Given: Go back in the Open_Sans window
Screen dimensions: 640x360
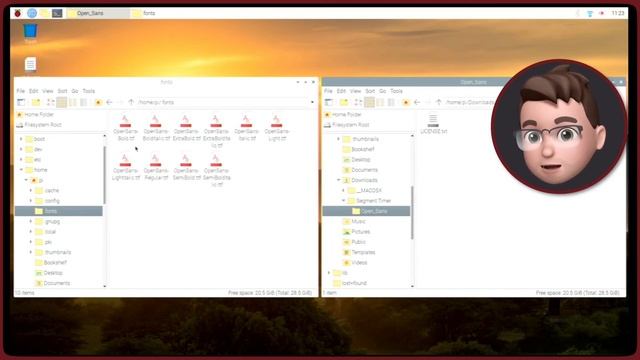Looking at the screenshot, I should 417,102.
